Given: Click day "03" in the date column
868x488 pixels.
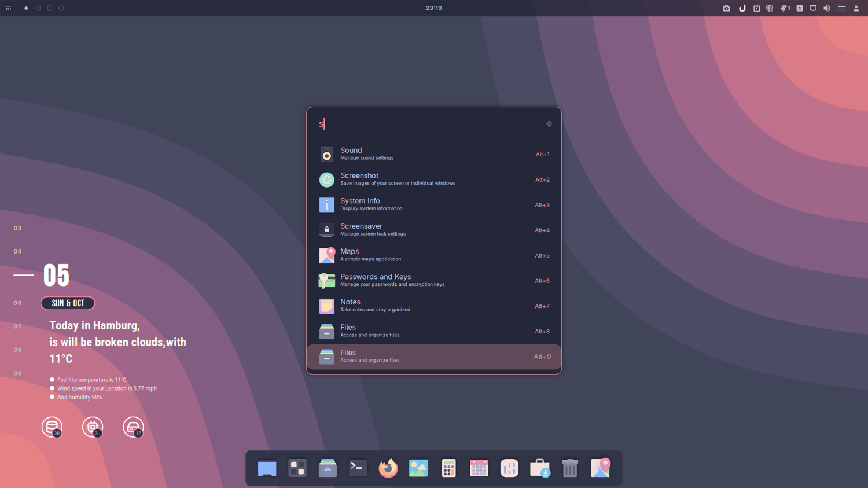Looking at the screenshot, I should 17,228.
